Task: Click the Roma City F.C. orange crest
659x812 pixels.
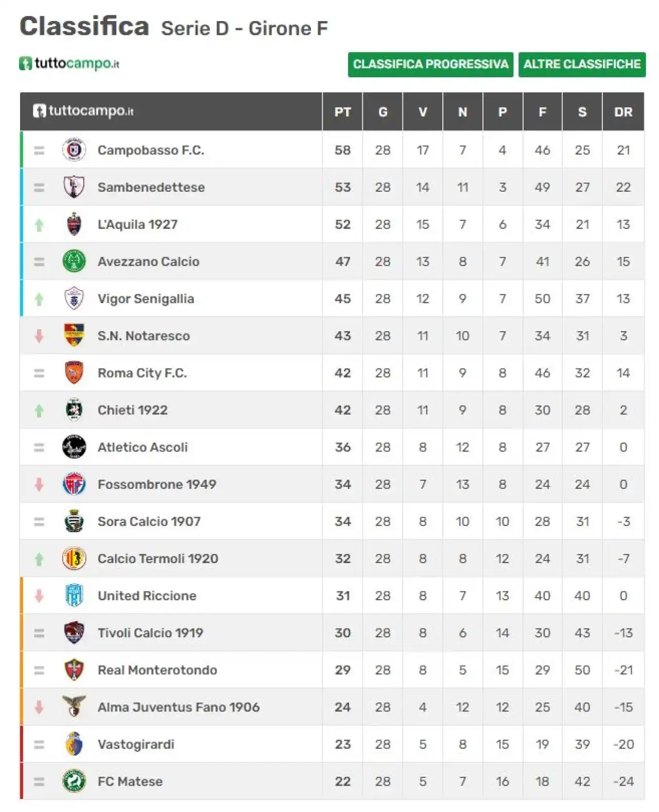Action: coord(74,373)
